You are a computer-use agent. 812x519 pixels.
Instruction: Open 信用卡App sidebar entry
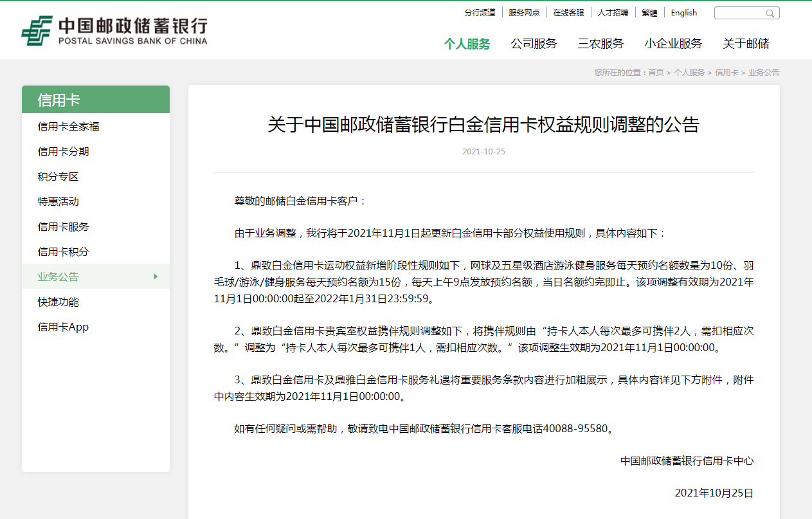(63, 327)
